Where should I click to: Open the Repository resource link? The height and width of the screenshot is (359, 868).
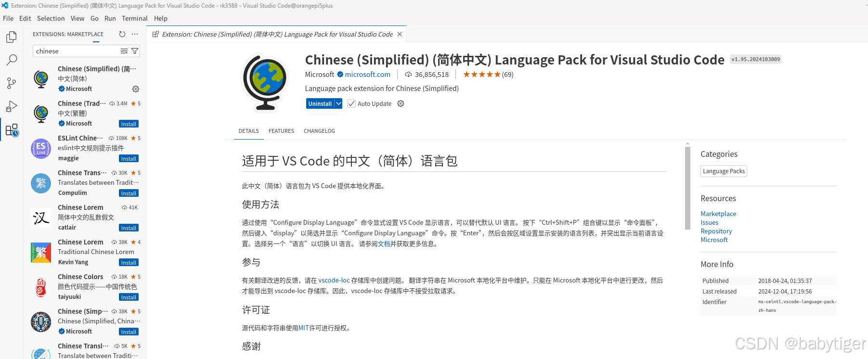point(716,231)
